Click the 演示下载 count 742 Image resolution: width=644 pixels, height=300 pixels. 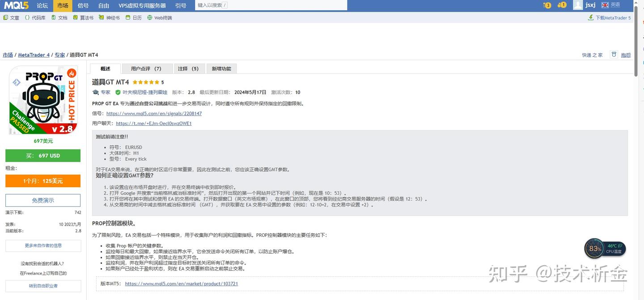point(78,213)
